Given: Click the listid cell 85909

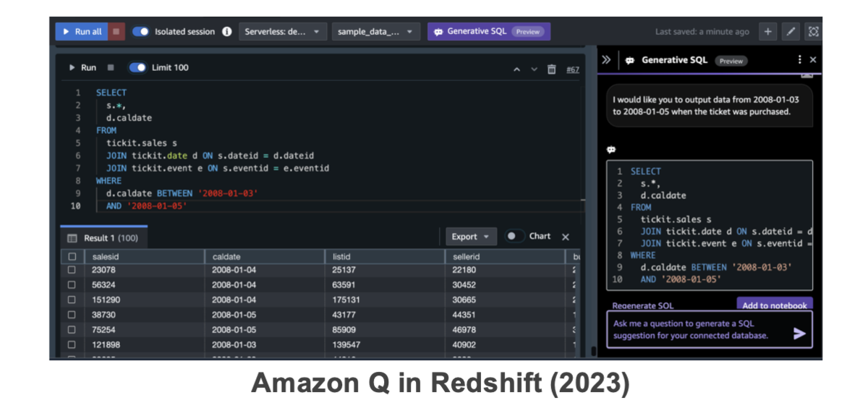Looking at the screenshot, I should pos(345,330).
